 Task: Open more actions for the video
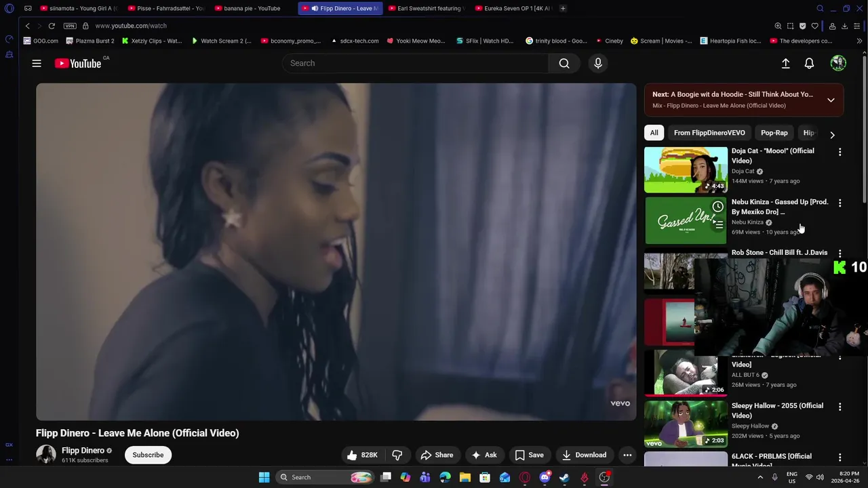[x=627, y=455]
